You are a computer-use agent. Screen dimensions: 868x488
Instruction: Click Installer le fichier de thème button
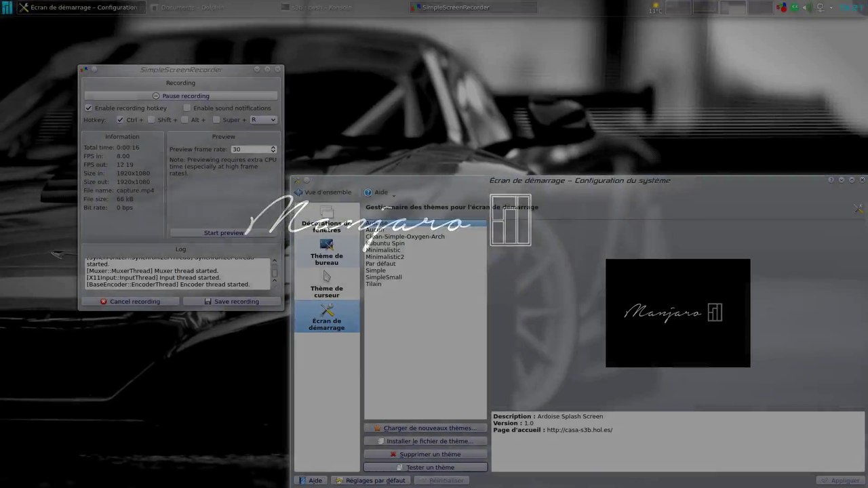(425, 441)
